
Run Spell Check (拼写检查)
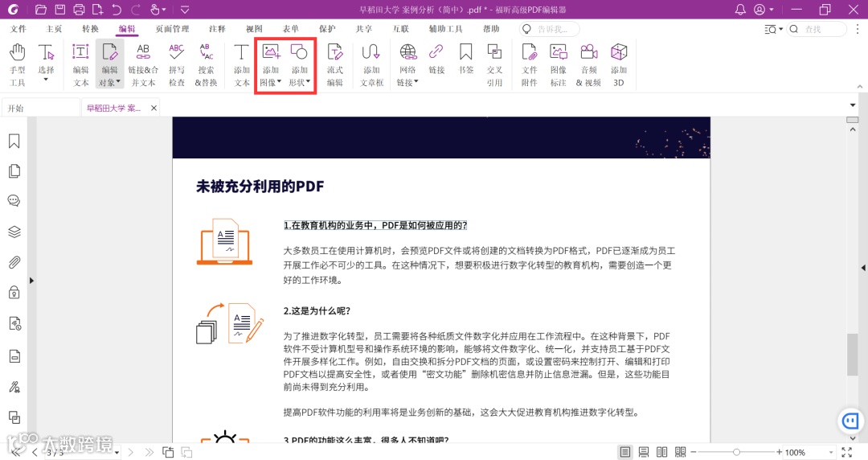177,65
